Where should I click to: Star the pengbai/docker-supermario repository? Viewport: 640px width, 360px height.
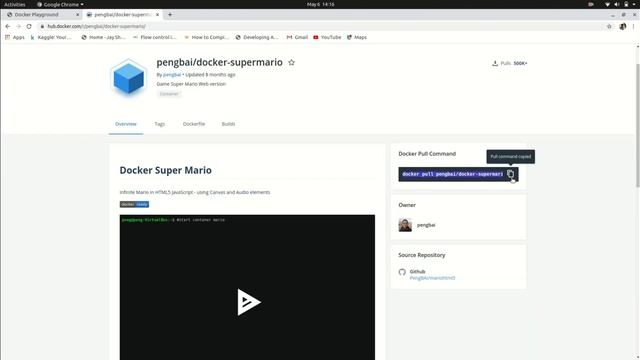click(x=291, y=62)
